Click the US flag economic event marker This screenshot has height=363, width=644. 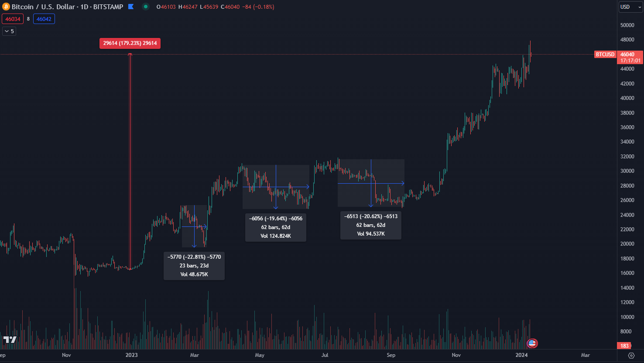coord(532,343)
